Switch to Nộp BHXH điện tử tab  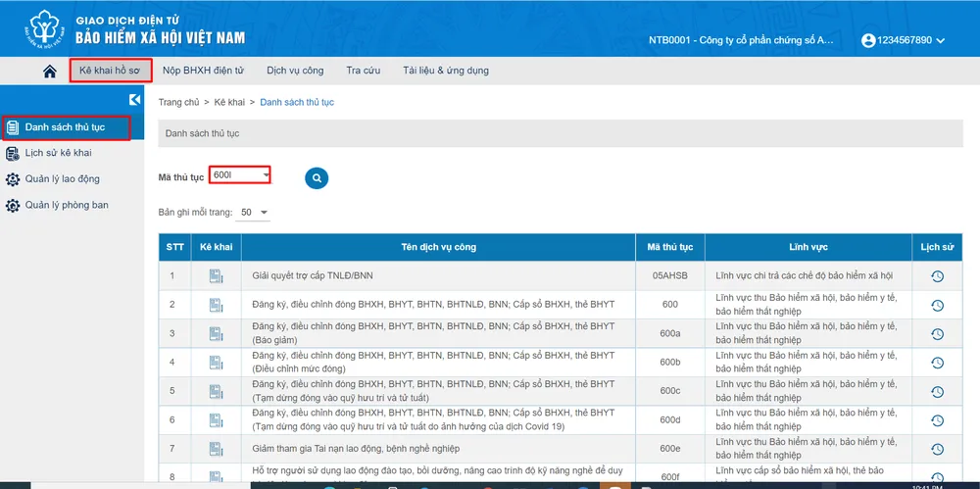[203, 71]
